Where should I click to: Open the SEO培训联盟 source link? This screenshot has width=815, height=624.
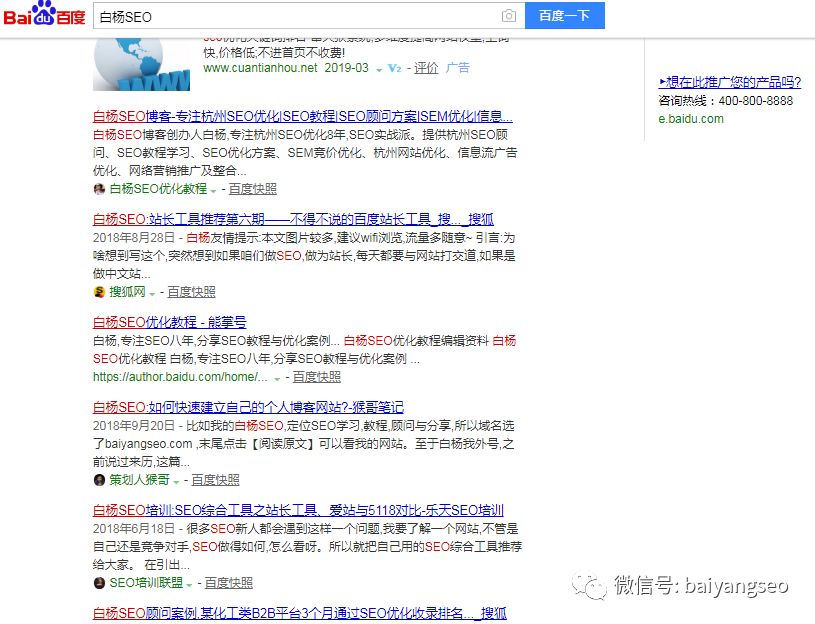coord(146,583)
